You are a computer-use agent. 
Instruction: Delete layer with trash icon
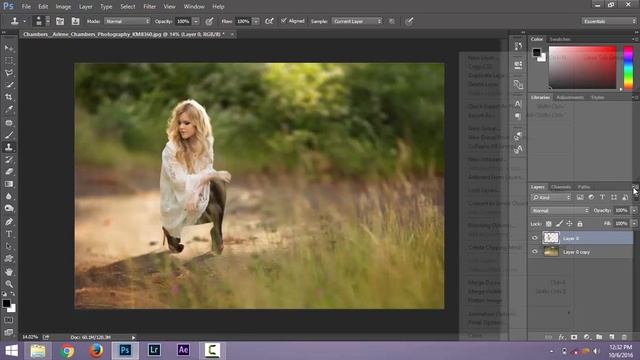[x=624, y=337]
